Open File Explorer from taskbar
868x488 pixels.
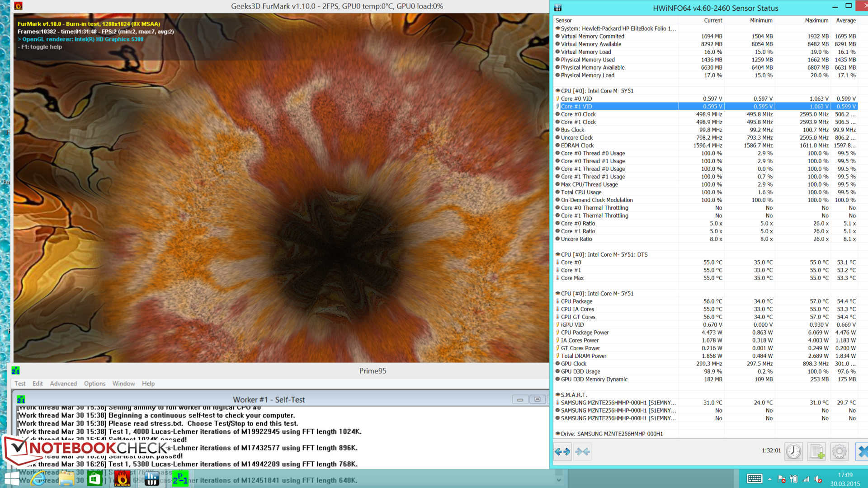pyautogui.click(x=66, y=479)
